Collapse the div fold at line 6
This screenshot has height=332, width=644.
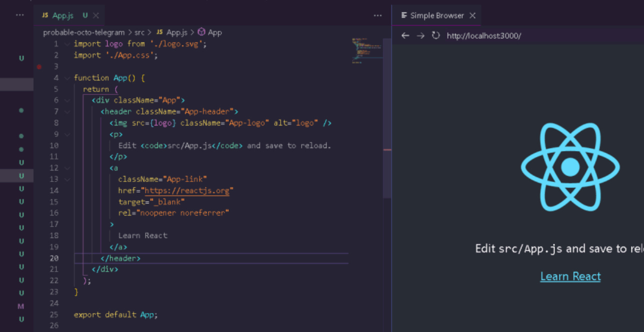click(67, 100)
